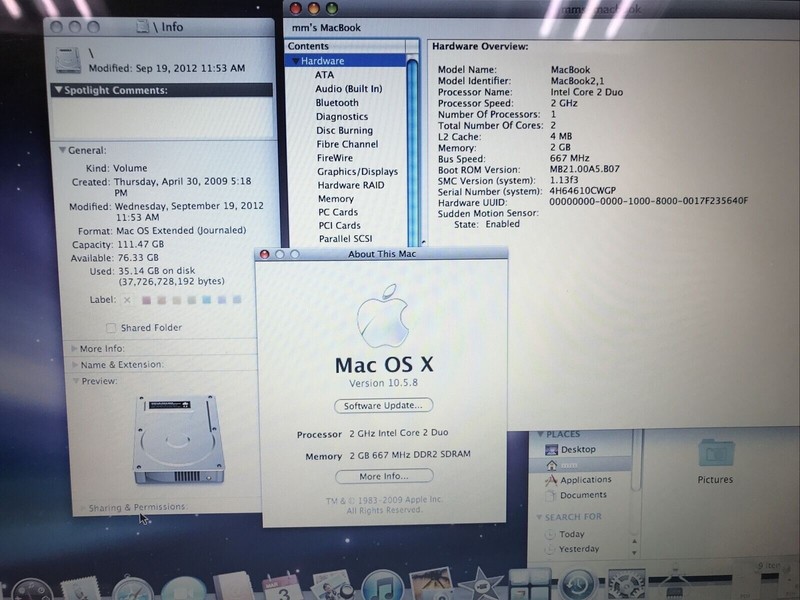
Task: Collapse the Spotlight Comments section
Action: coord(58,90)
